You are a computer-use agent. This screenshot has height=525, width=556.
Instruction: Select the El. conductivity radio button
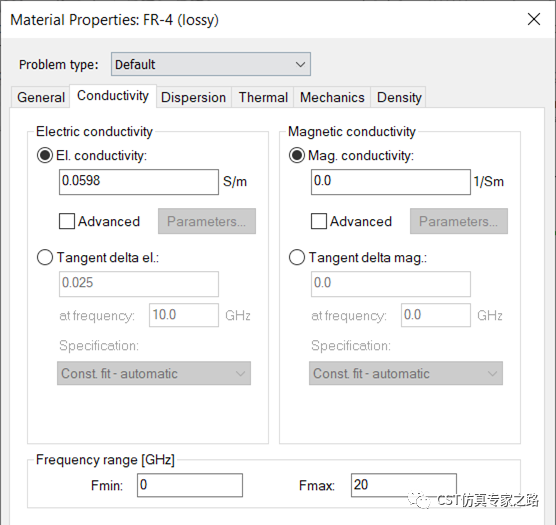(45, 156)
